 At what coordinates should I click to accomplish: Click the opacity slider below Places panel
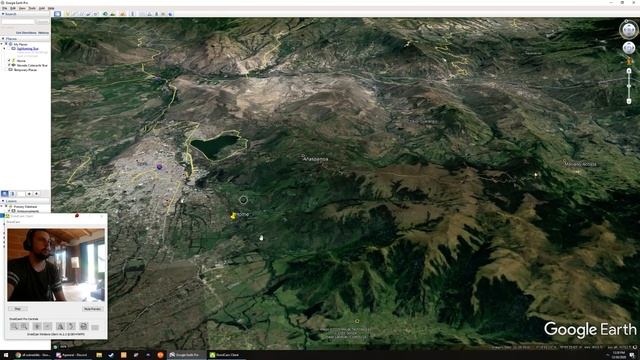pos(21,193)
